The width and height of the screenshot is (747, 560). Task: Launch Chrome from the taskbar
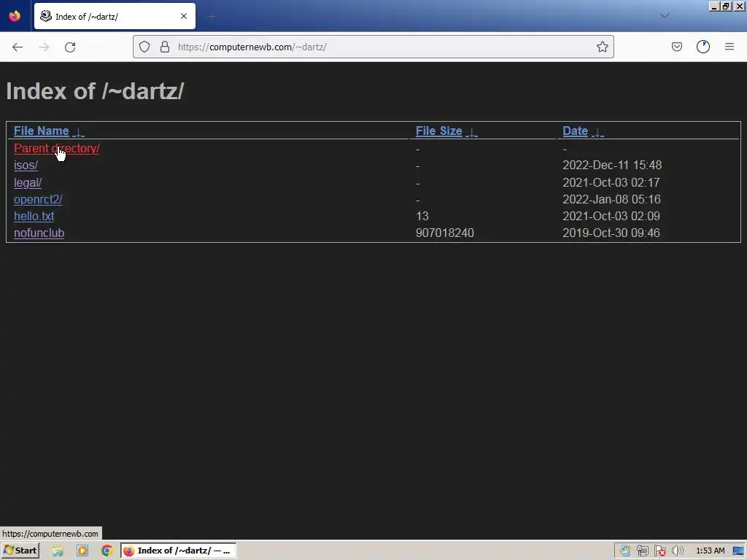[107, 551]
